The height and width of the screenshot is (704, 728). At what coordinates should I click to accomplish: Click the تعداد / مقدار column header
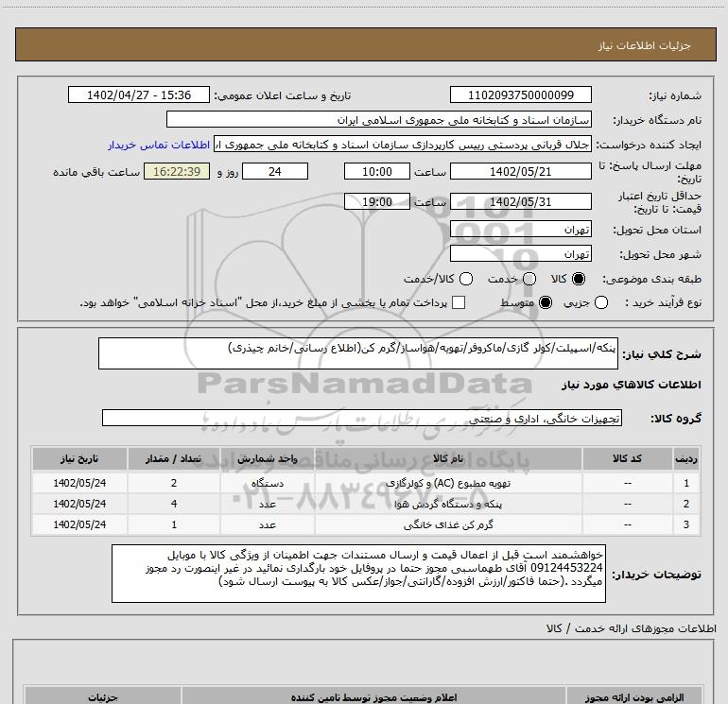(174, 458)
